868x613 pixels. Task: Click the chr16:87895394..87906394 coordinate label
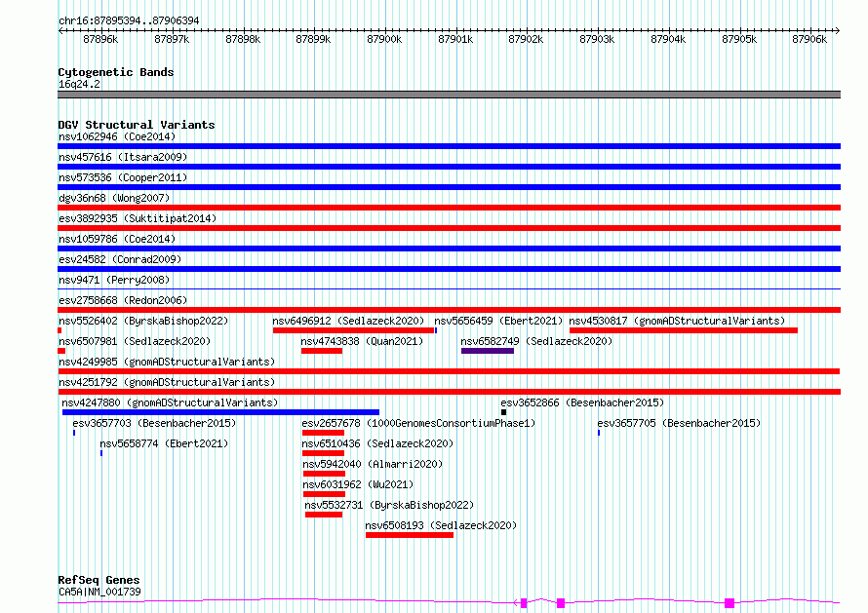click(x=129, y=20)
